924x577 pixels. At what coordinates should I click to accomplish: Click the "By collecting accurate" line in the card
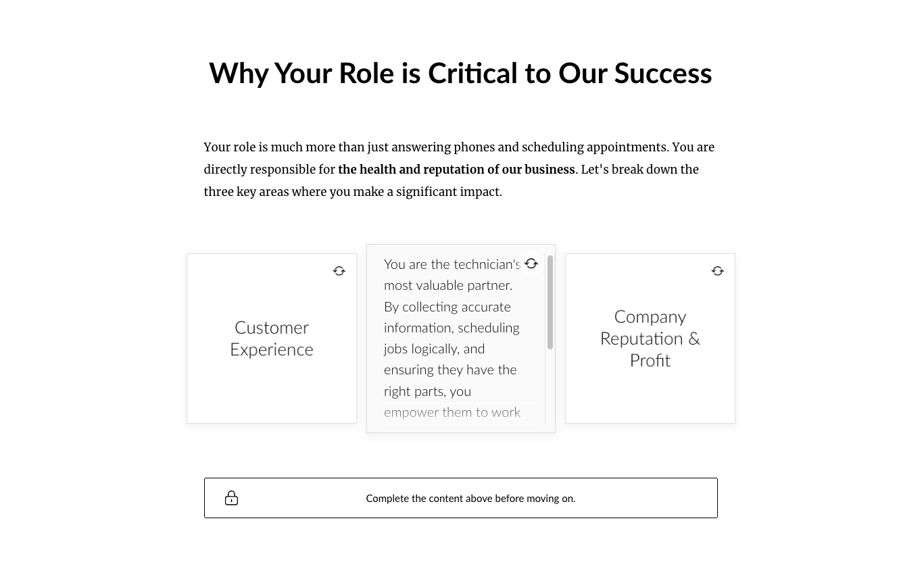447,307
